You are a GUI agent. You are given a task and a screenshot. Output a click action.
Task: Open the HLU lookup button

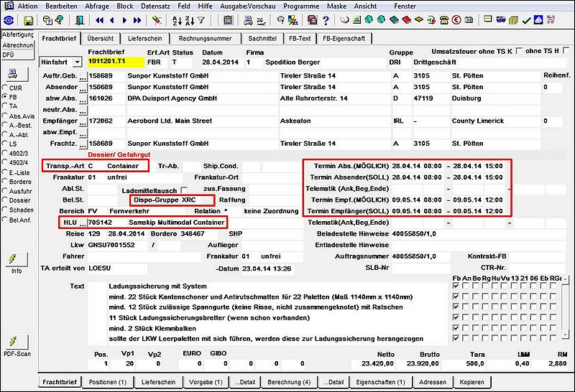click(83, 223)
